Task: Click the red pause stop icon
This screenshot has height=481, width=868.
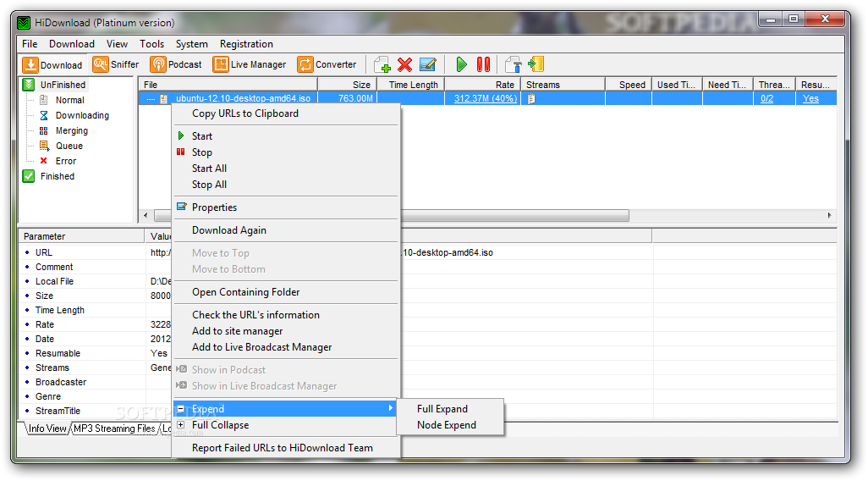Action: pos(483,65)
